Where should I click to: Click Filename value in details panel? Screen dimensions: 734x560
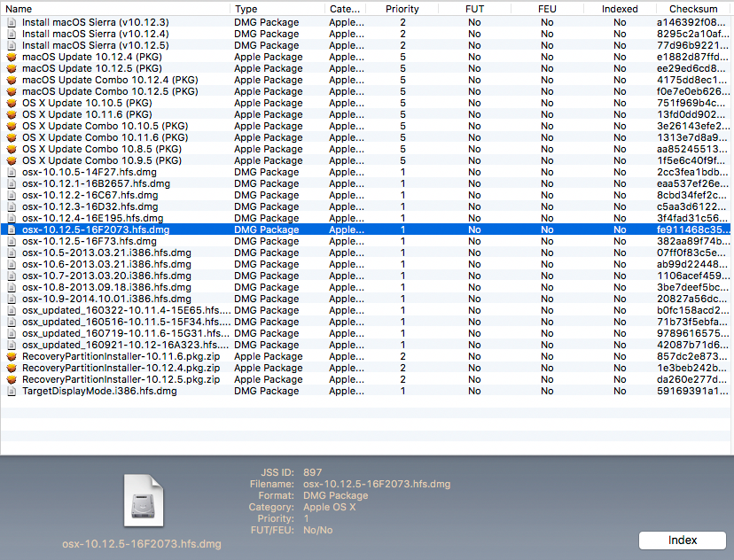pyautogui.click(x=377, y=484)
